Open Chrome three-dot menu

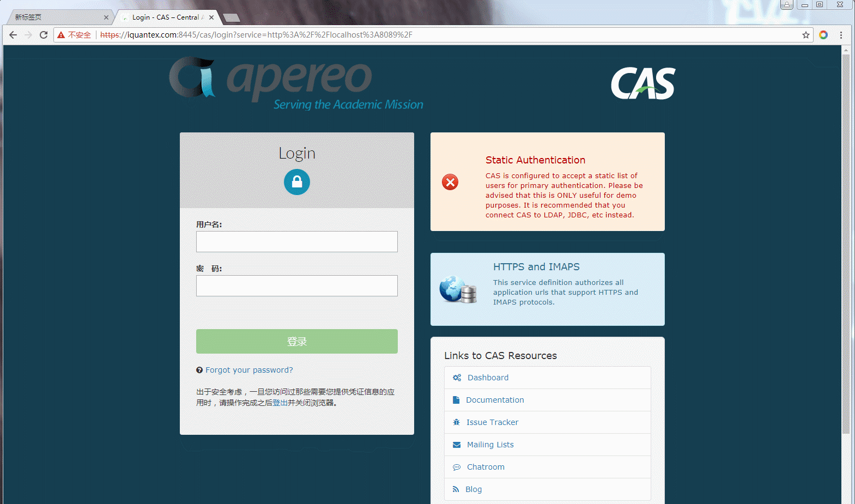coord(841,35)
